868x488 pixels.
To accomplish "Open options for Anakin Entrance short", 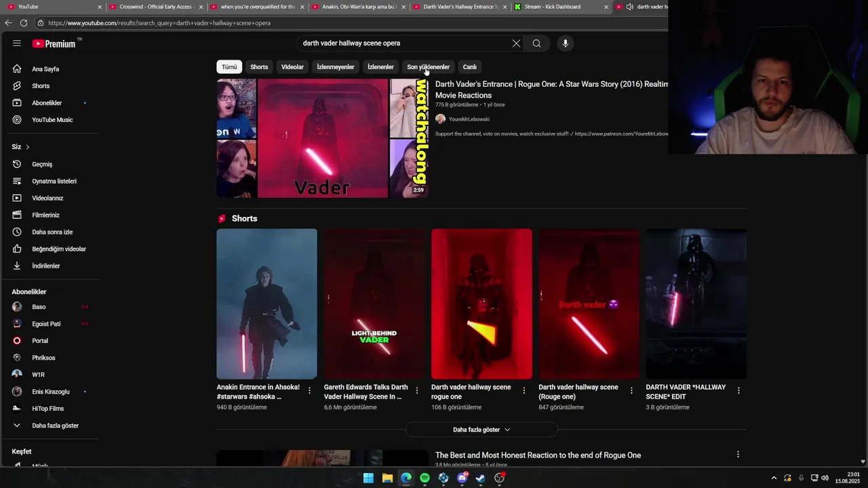I will point(309,390).
